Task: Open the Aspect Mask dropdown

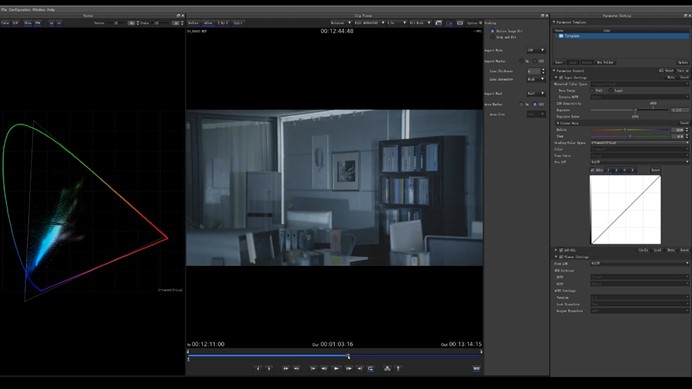Action: [x=536, y=94]
